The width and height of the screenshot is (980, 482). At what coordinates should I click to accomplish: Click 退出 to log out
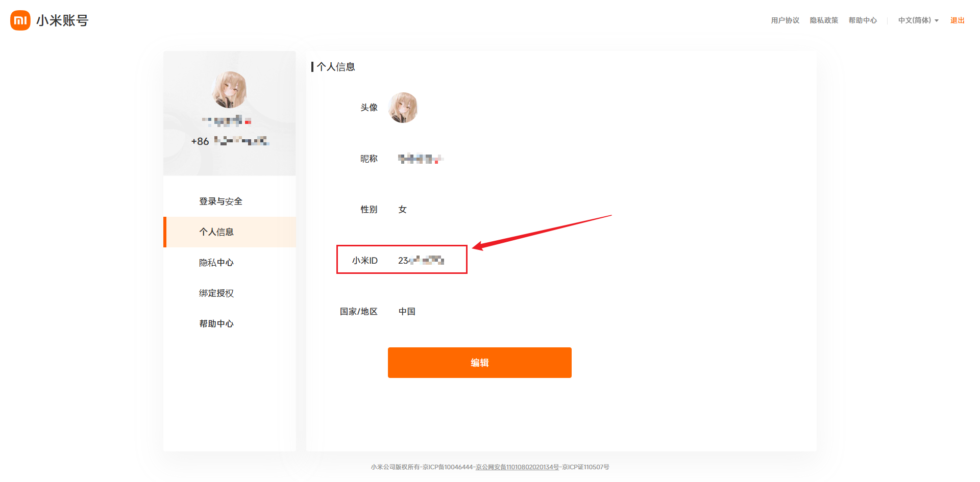957,20
